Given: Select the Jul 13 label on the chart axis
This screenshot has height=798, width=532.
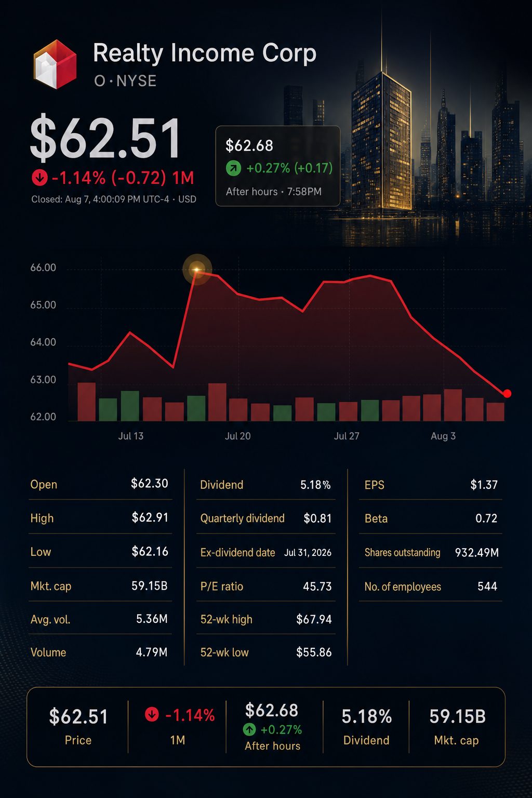Looking at the screenshot, I should click(x=130, y=436).
